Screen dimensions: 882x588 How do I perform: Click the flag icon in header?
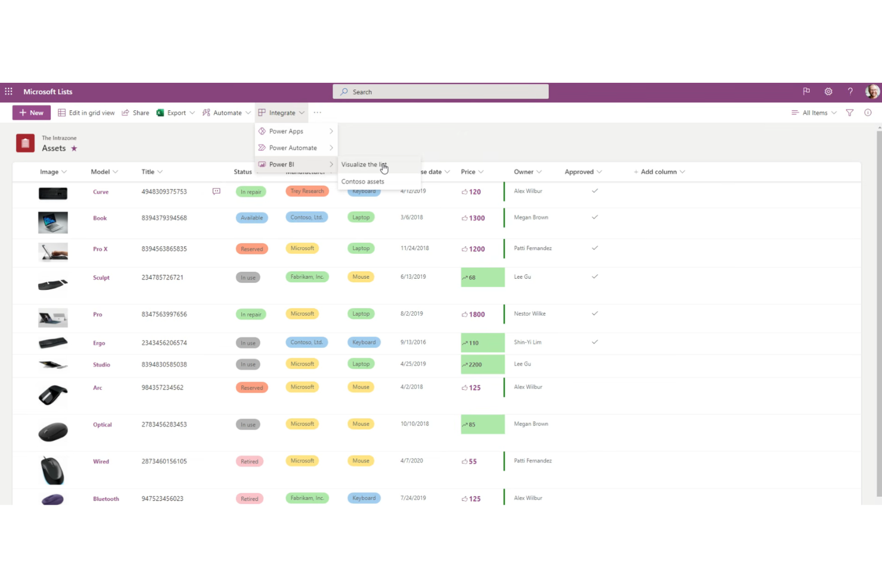[x=806, y=92]
